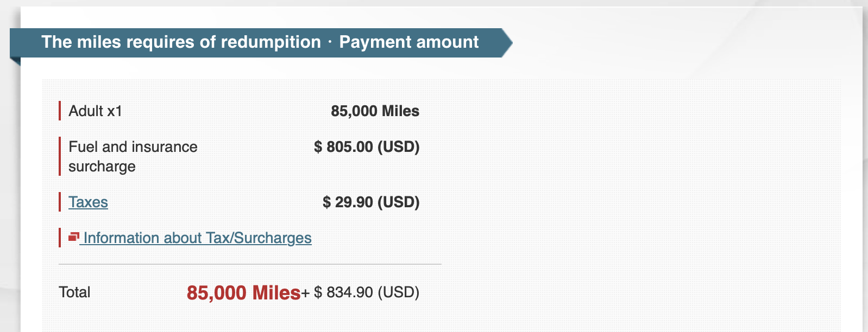The image size is (868, 332).
Task: Click the bold 85,000 Miles adult value
Action: click(375, 111)
